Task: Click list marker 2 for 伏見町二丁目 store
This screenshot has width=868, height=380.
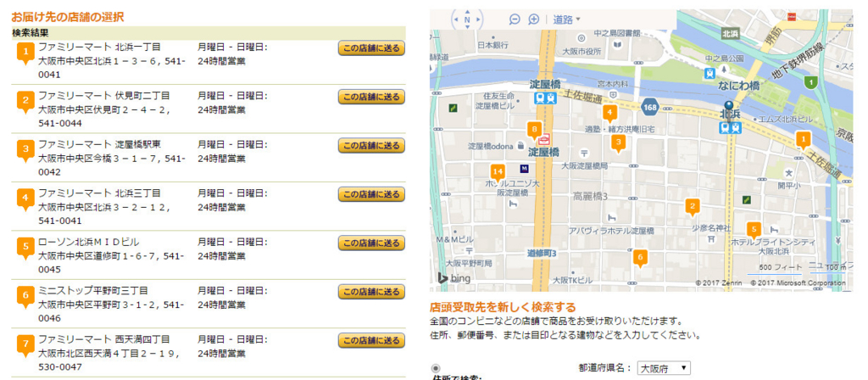Action: [x=25, y=103]
